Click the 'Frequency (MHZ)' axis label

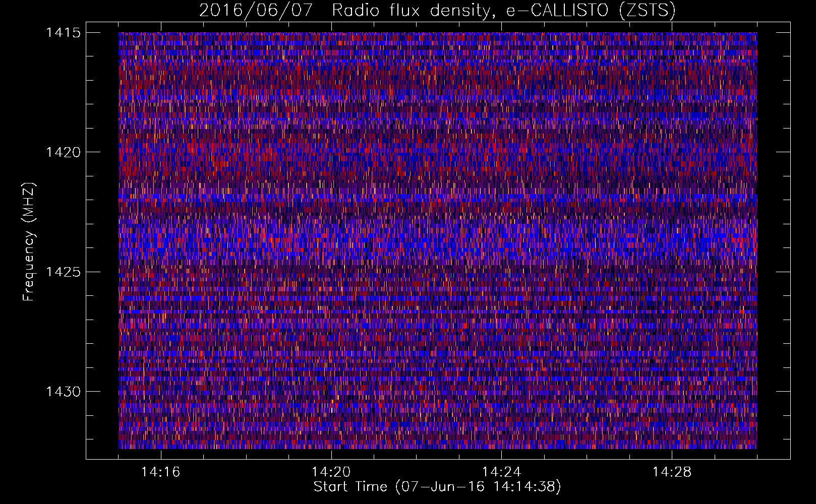click(x=29, y=241)
